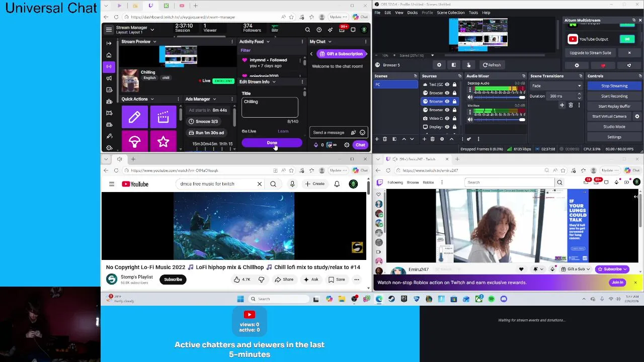
Task: Open Virtual Camera settings gear in OBS Controls
Action: [x=637, y=117]
